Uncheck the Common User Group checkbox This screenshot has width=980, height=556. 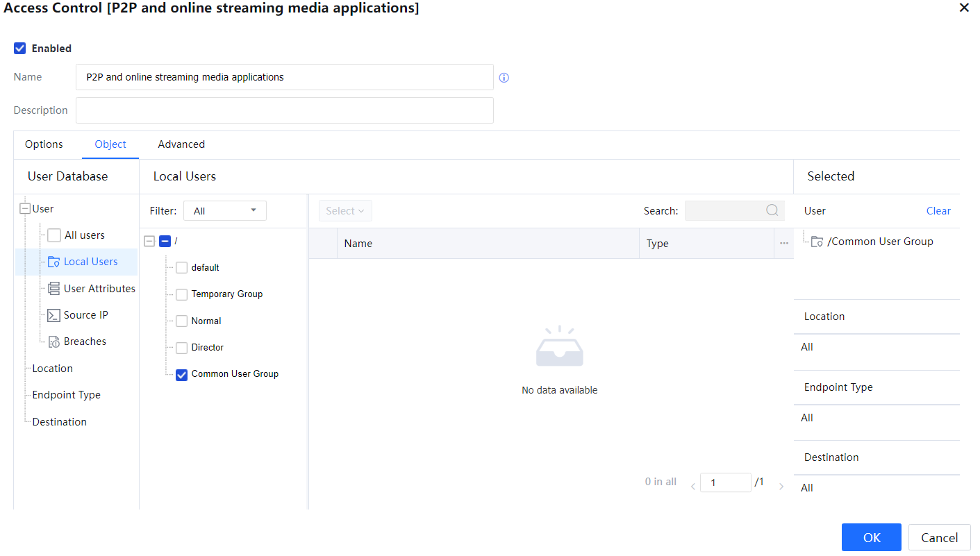point(181,375)
